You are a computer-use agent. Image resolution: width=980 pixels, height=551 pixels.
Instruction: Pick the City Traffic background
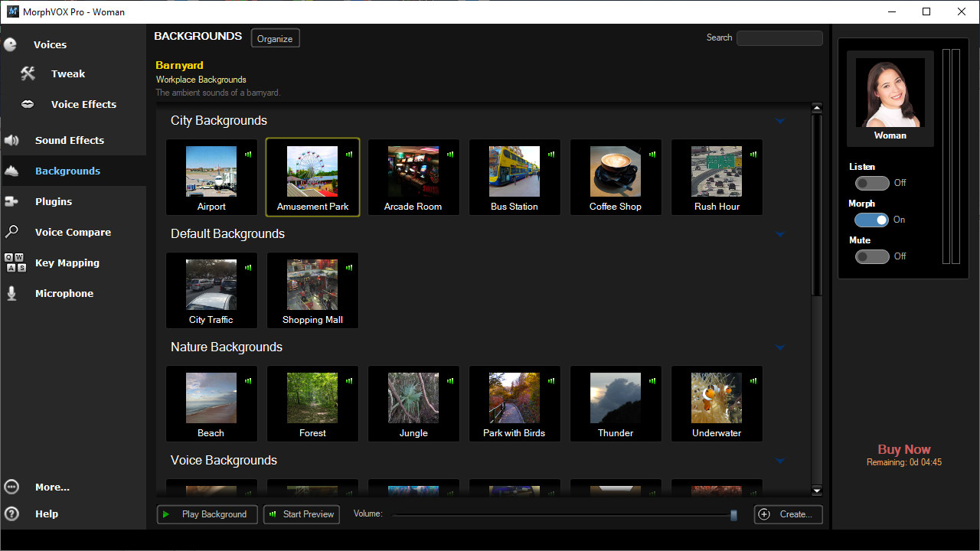[x=211, y=291]
